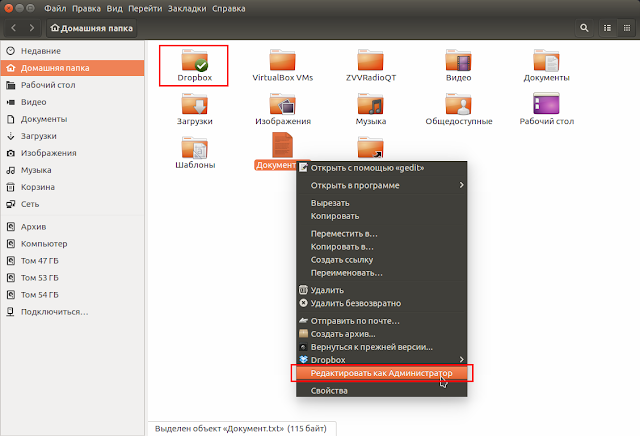This screenshot has width=640, height=436.
Task: Open Недавние in sidebar
Action: pos(72,51)
